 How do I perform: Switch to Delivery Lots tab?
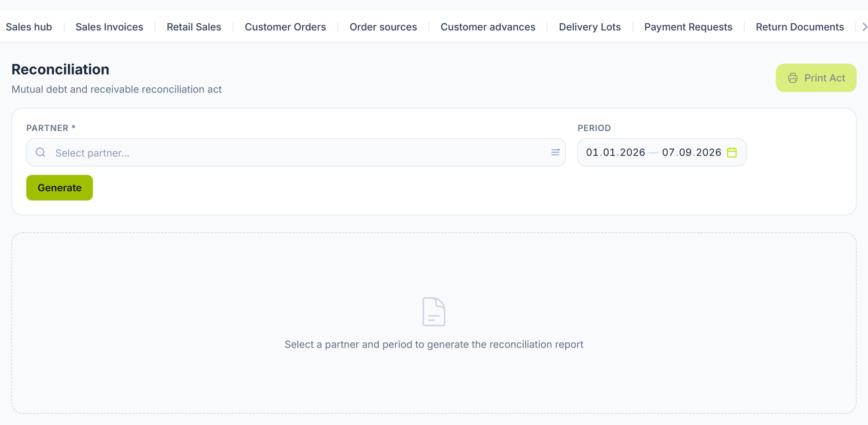590,27
